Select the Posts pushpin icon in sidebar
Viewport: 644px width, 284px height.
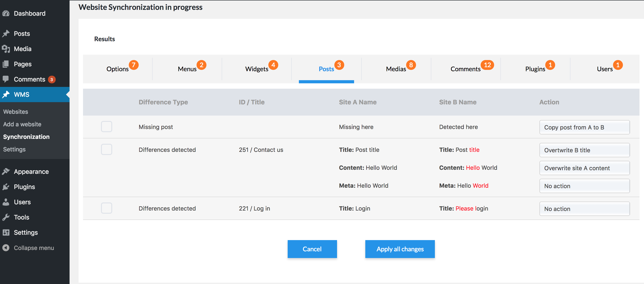[x=6, y=33]
